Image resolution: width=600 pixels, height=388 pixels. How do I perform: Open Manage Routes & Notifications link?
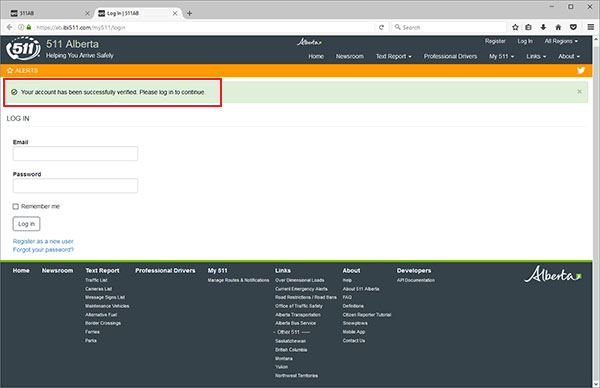pyautogui.click(x=238, y=280)
